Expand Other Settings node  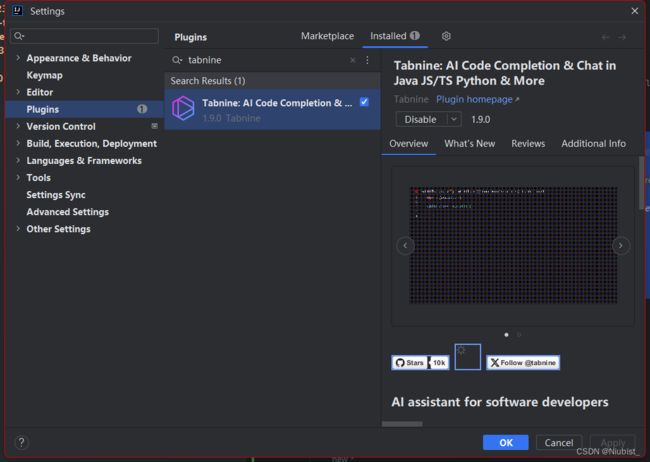(x=18, y=229)
